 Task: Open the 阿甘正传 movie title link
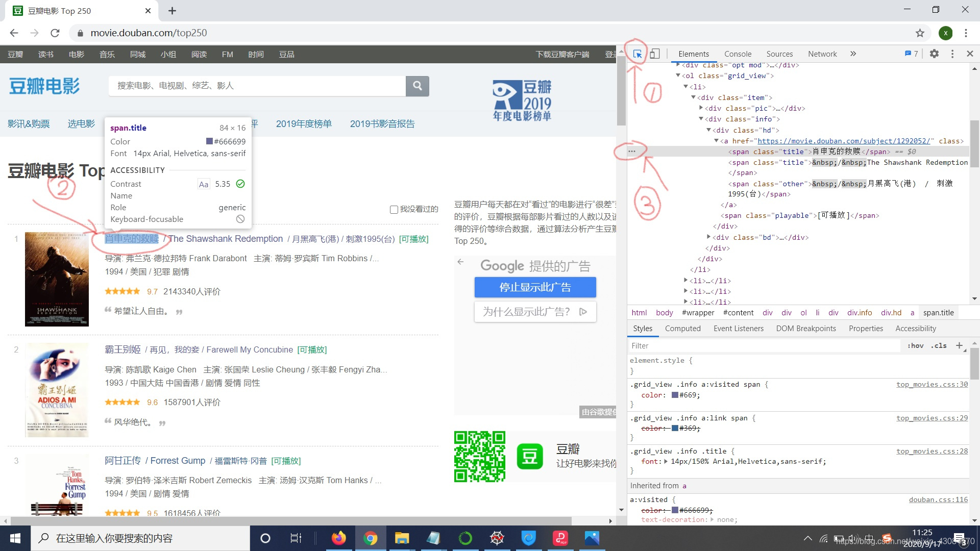tap(122, 461)
